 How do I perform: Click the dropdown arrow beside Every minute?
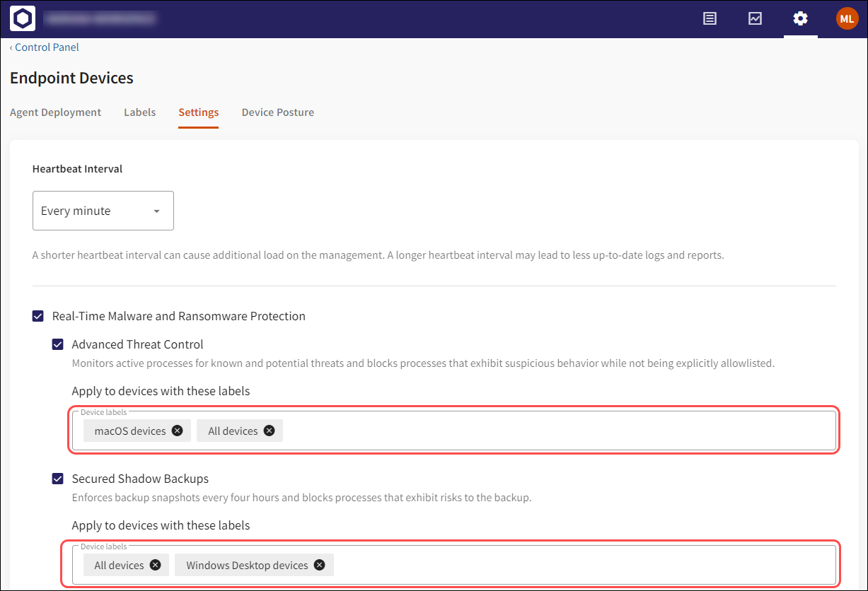pos(156,211)
